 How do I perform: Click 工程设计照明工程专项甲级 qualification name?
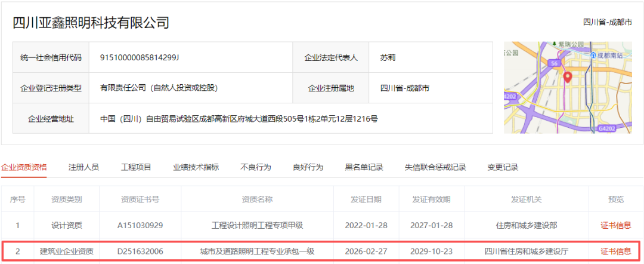257,225
